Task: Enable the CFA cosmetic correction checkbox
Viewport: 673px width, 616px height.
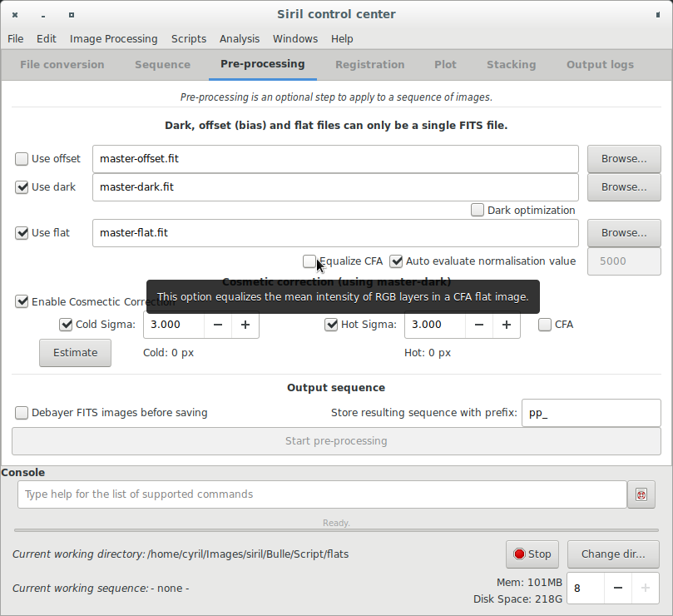Action: [545, 325]
